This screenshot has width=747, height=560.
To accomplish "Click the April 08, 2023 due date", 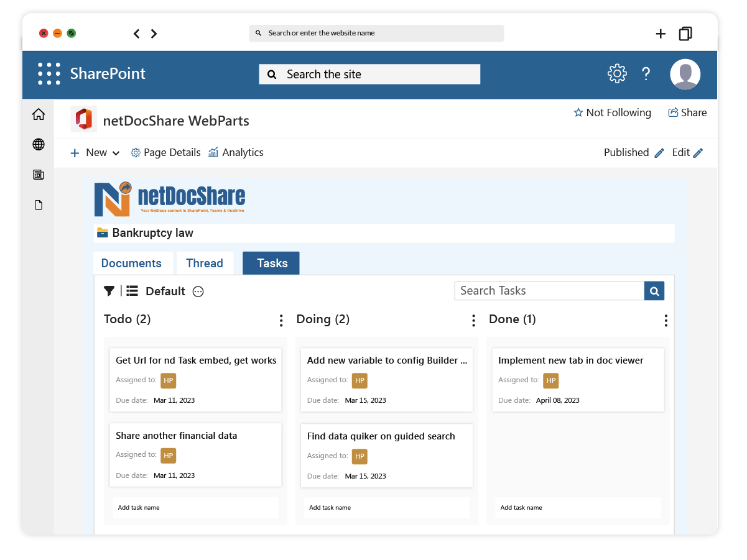I will tap(557, 400).
